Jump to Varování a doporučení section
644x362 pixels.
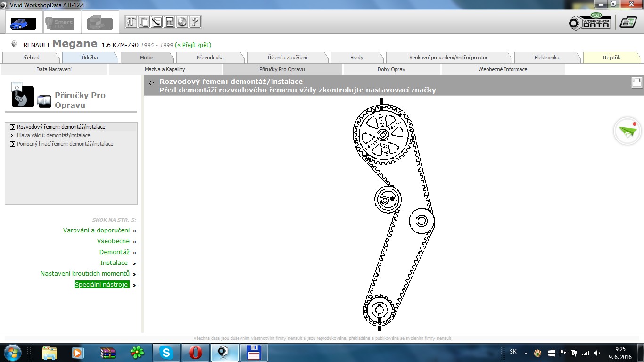(96, 230)
